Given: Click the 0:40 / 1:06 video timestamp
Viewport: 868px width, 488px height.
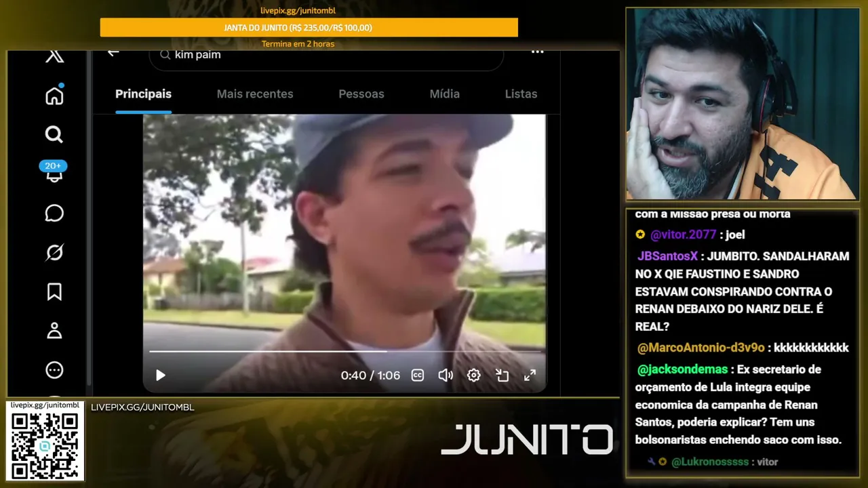Looking at the screenshot, I should coord(370,375).
